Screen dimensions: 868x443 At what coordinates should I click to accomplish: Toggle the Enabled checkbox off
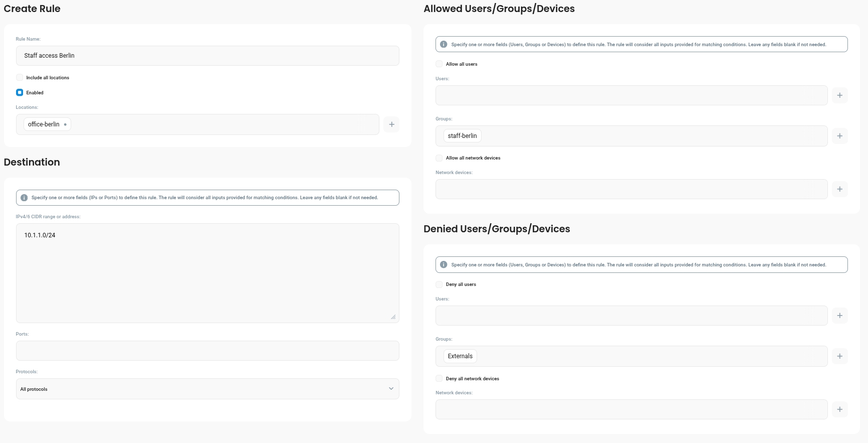[x=20, y=92]
